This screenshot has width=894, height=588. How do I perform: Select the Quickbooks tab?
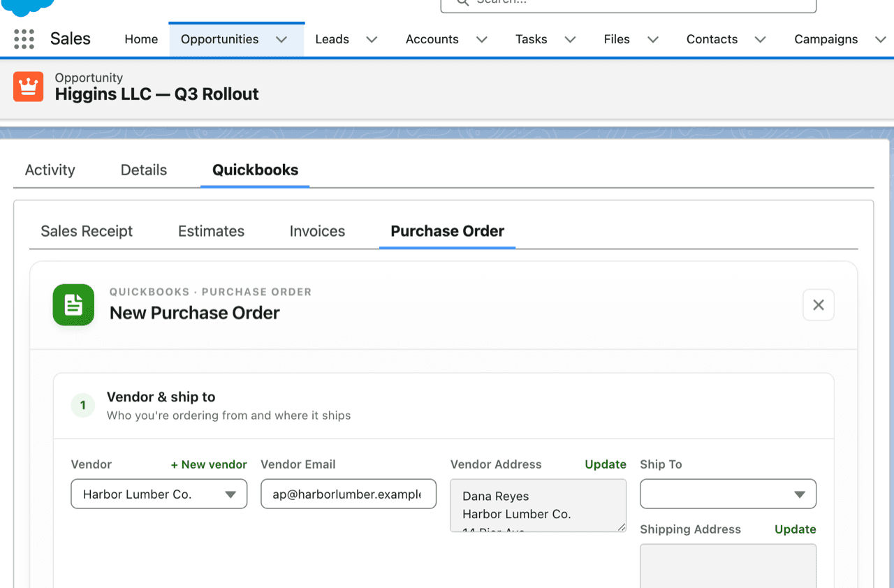pos(255,170)
